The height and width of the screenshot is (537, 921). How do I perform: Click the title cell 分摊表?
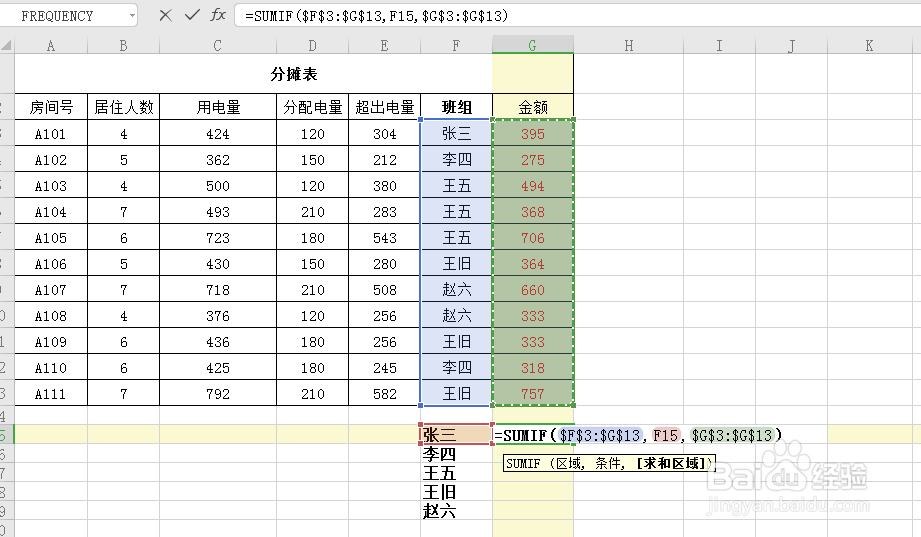coord(294,74)
